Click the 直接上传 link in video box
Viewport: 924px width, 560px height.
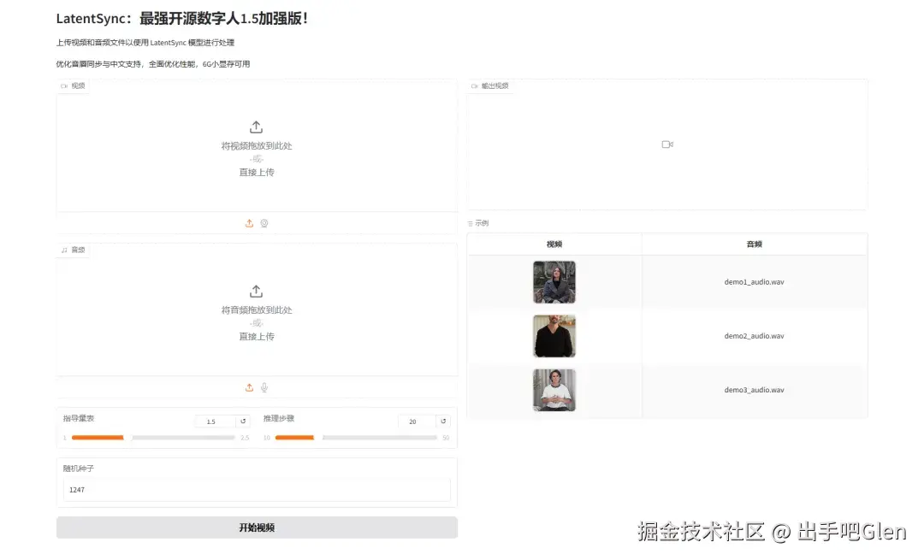click(x=257, y=173)
